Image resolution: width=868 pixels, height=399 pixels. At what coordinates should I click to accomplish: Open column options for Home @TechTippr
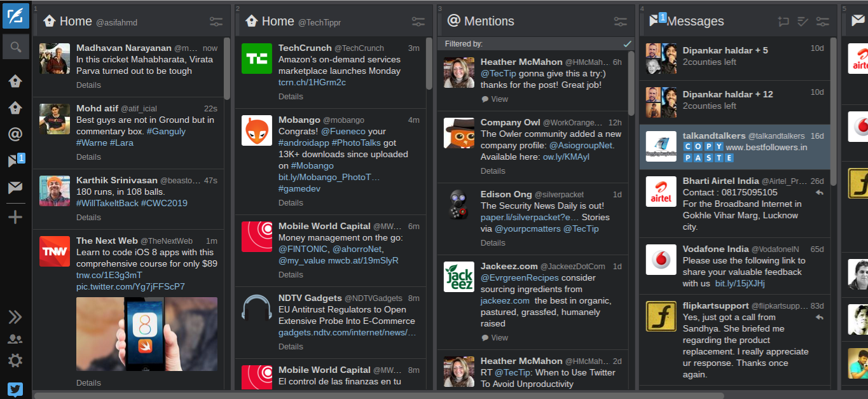click(x=418, y=22)
